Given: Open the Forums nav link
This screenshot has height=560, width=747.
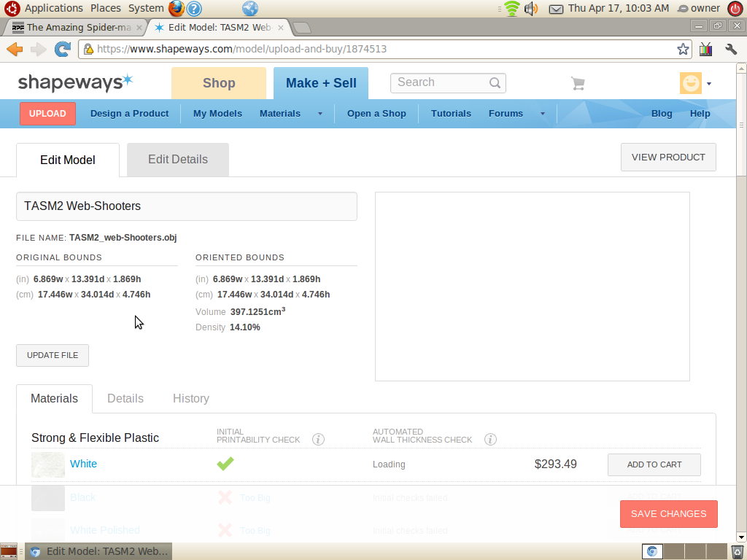Looking at the screenshot, I should (506, 114).
